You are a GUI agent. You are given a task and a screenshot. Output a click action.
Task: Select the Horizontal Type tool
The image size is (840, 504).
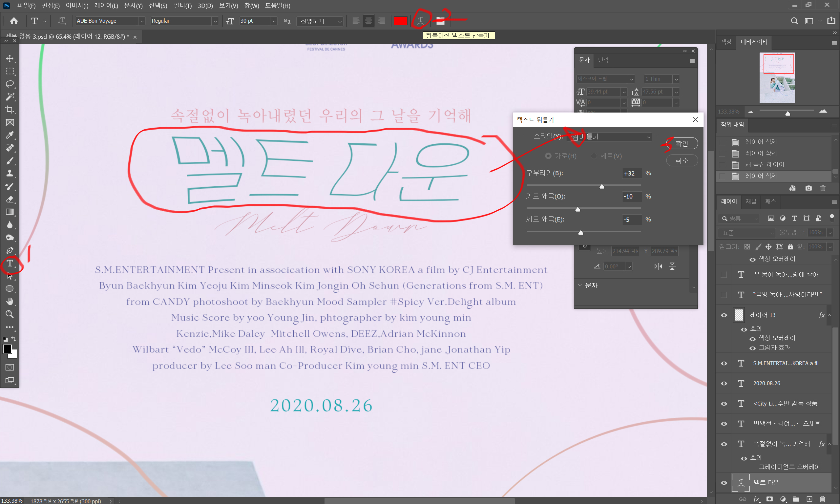10,263
